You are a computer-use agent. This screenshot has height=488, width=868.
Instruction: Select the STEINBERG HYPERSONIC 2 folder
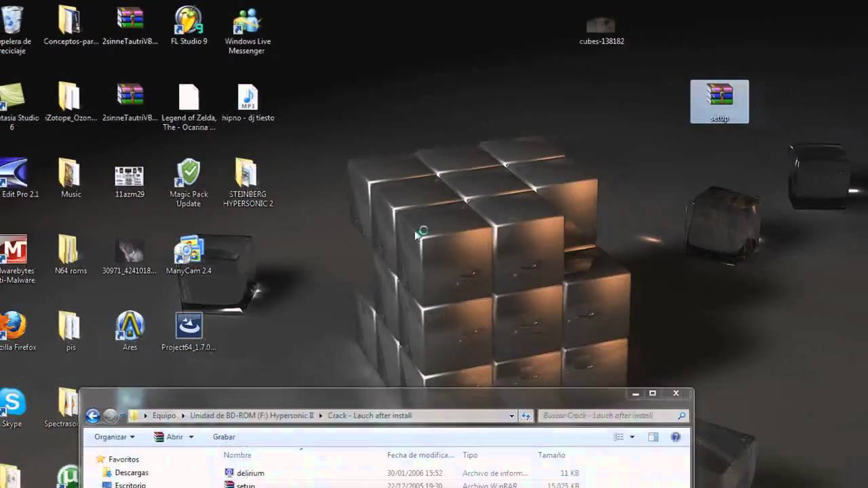tap(248, 183)
